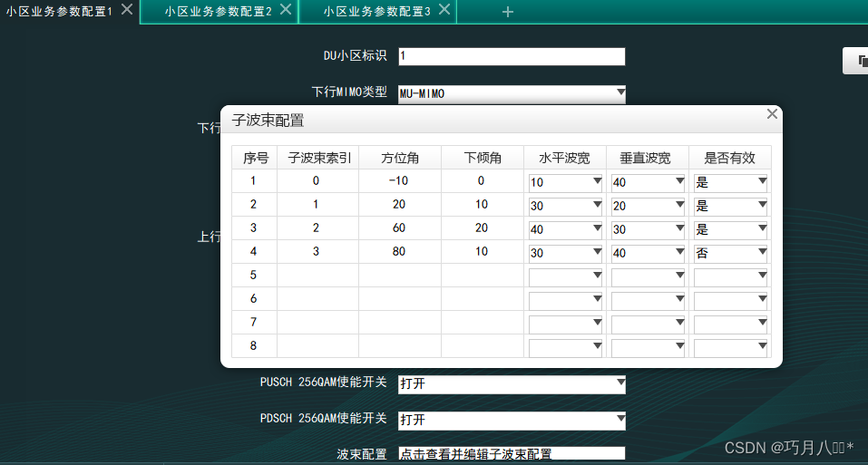Open empty 是否有效 dropdown in row 7

pyautogui.click(x=730, y=324)
